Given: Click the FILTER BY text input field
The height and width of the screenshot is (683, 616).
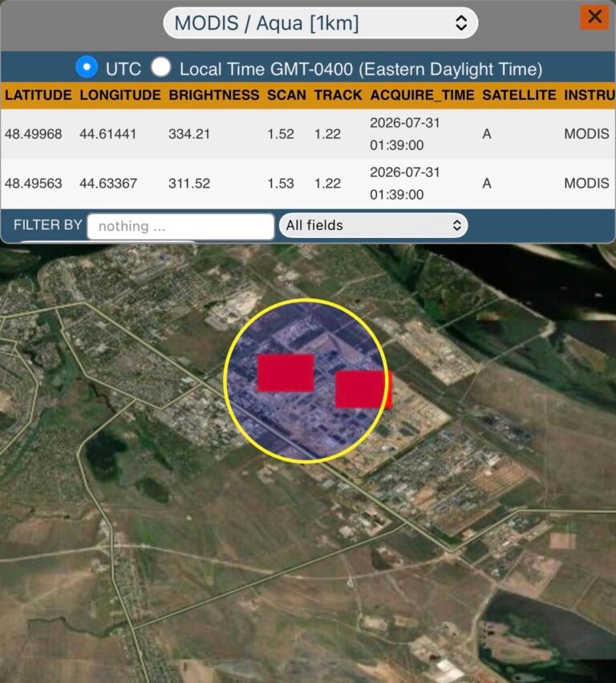Looking at the screenshot, I should click(181, 226).
